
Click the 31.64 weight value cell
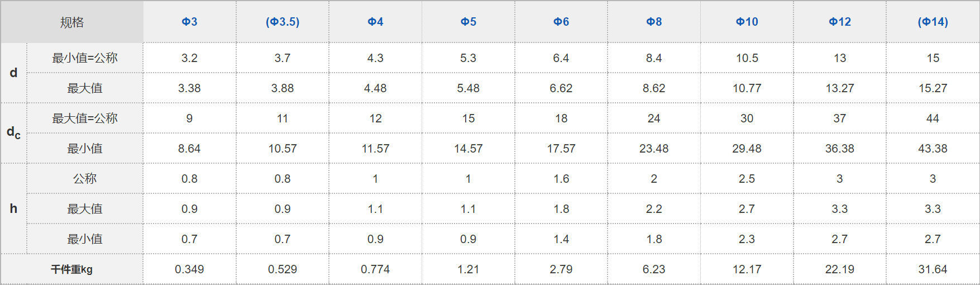click(x=933, y=269)
